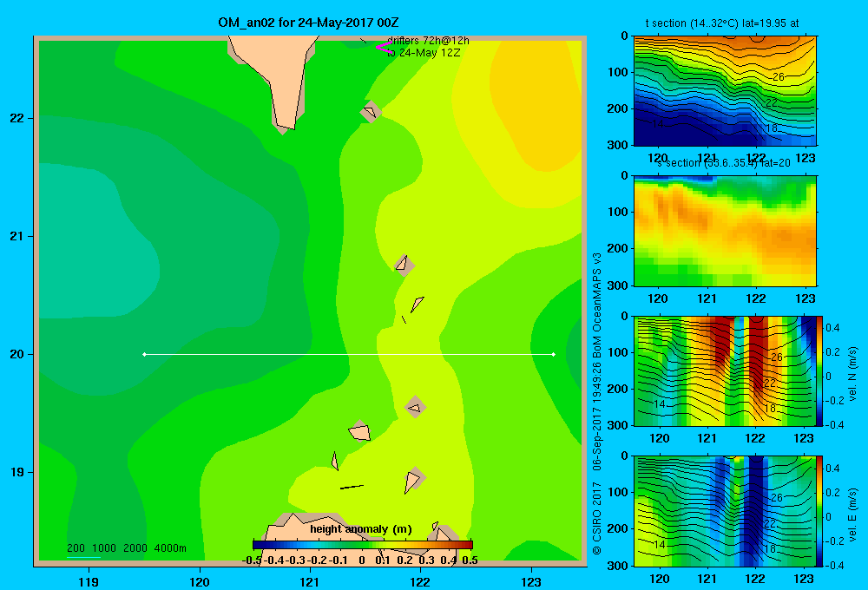The image size is (868, 590).
Task: Select the right endpoint of white section line
Action: pyautogui.click(x=554, y=354)
